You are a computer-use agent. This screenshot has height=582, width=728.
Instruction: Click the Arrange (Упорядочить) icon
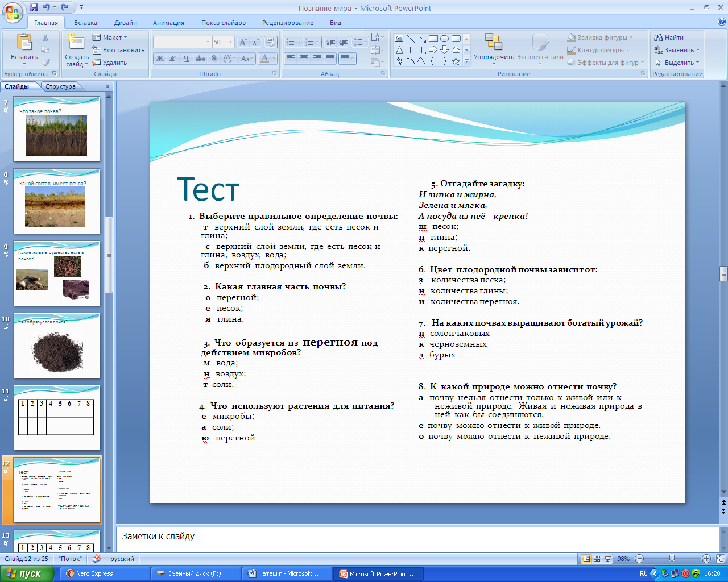click(x=494, y=43)
